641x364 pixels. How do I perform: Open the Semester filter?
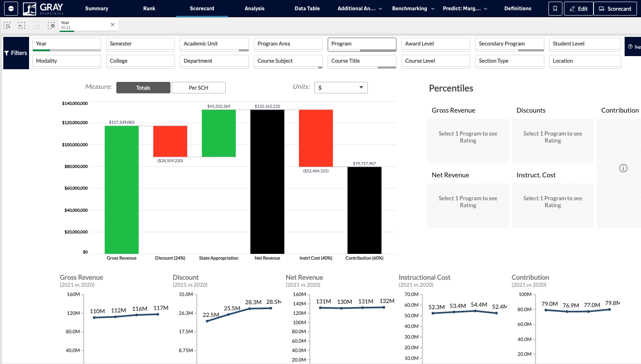pyautogui.click(x=140, y=44)
